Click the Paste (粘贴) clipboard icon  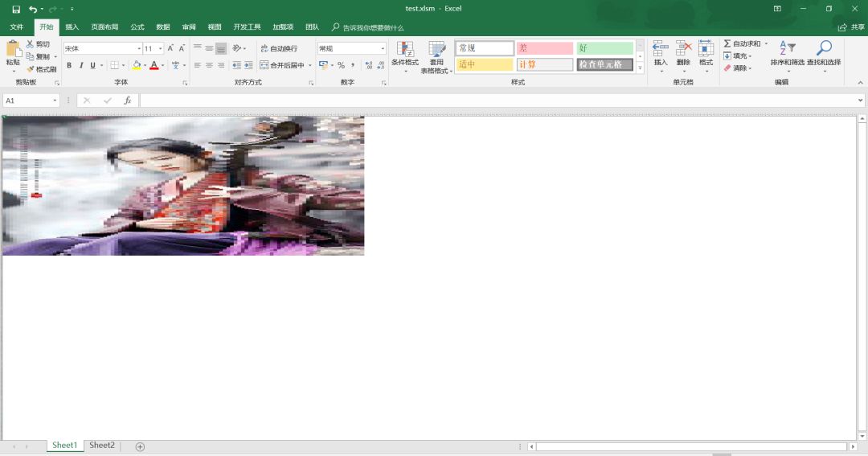[x=13, y=49]
